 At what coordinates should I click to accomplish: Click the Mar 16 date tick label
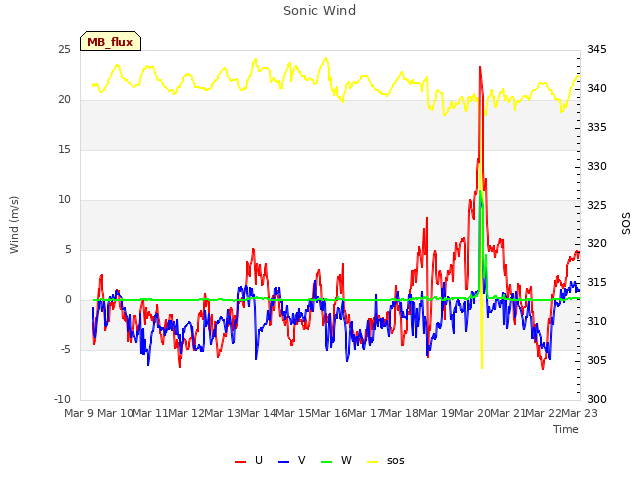click(x=329, y=413)
